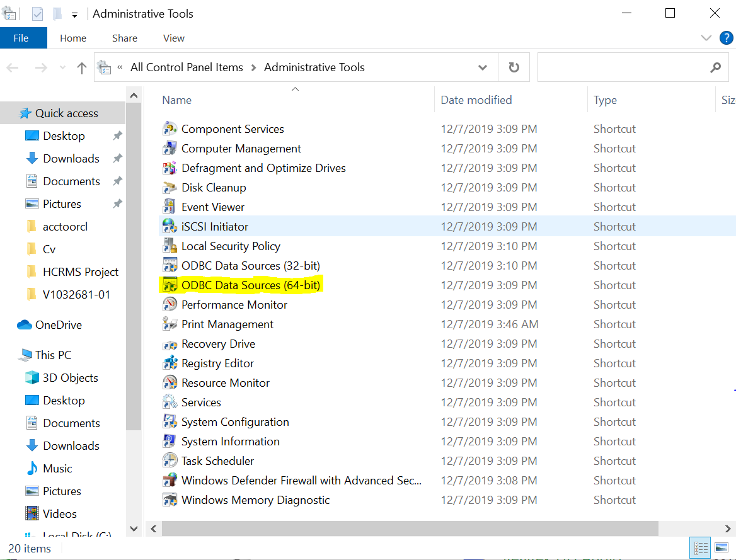Screen dimensions: 736x560
Task: Switch to Large icons view layout
Action: 722,548
